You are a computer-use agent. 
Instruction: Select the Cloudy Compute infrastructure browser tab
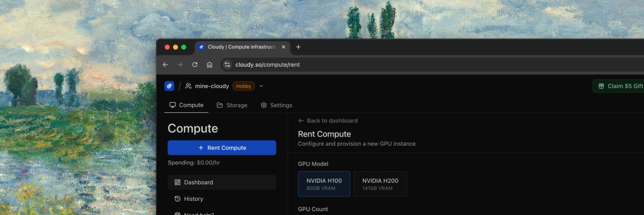click(243, 47)
